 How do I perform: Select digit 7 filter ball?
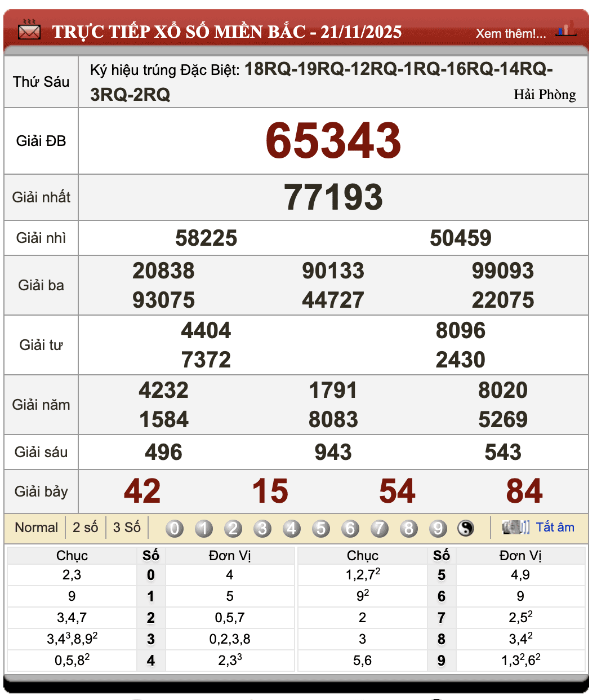pyautogui.click(x=380, y=528)
